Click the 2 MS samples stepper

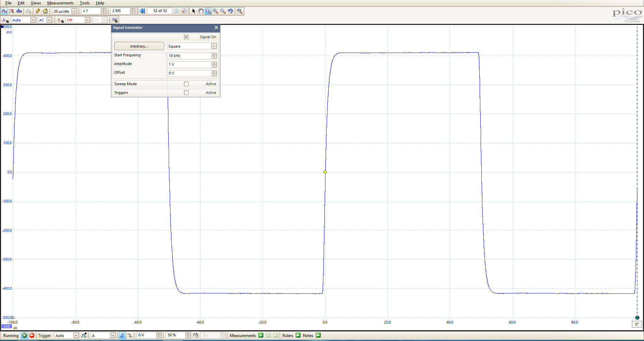(132, 11)
